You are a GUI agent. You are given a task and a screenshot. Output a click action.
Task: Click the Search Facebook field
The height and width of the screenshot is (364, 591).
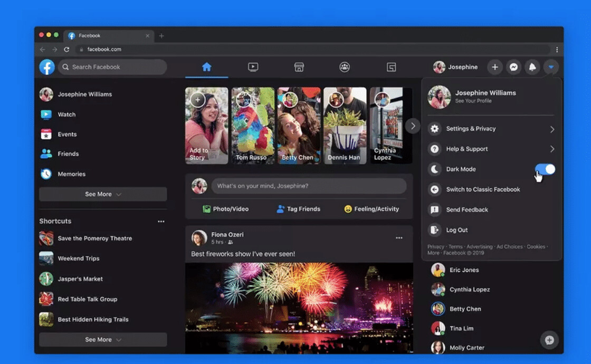coord(112,67)
